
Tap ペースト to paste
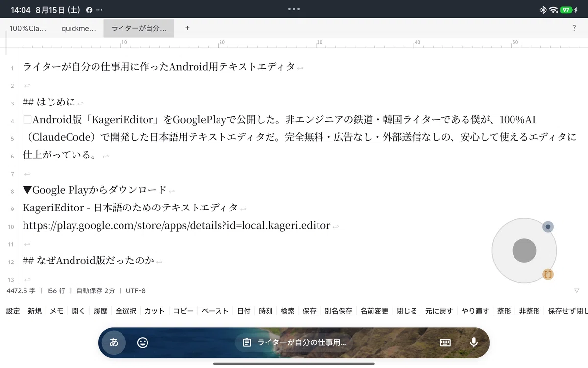(215, 311)
